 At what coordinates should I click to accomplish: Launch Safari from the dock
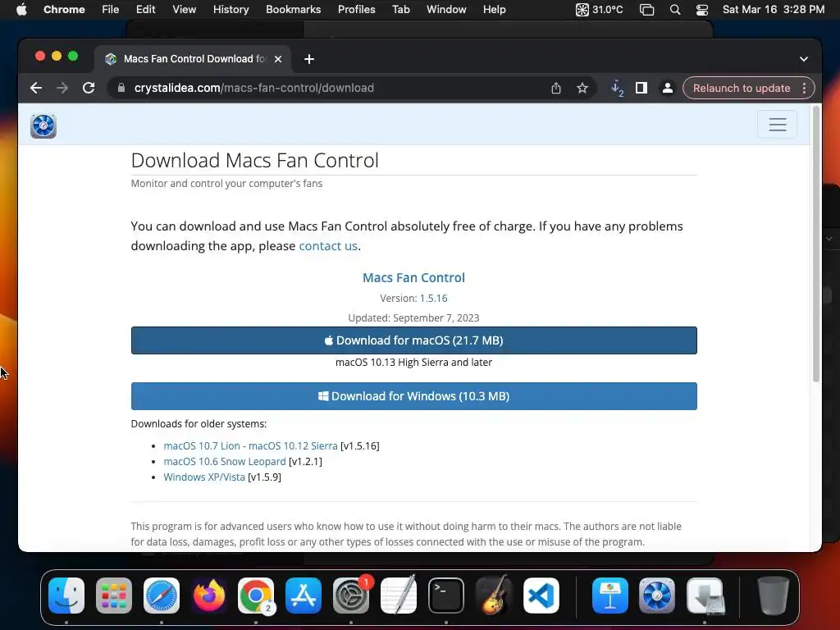click(x=162, y=596)
